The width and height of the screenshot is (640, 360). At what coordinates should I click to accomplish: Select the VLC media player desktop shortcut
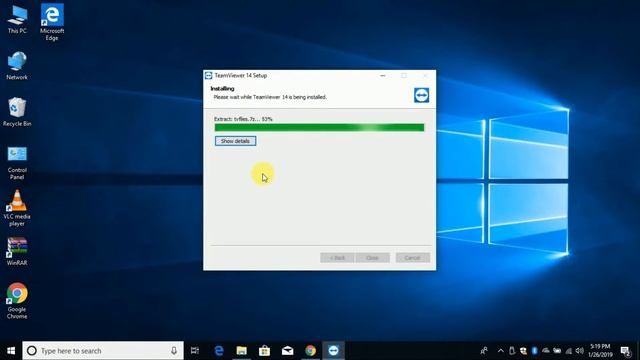17,208
